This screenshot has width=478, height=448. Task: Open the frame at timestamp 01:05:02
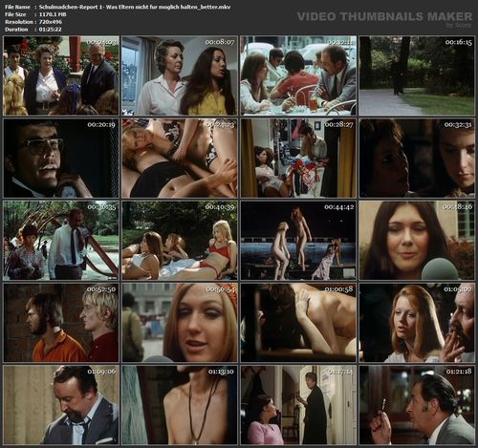click(x=417, y=323)
